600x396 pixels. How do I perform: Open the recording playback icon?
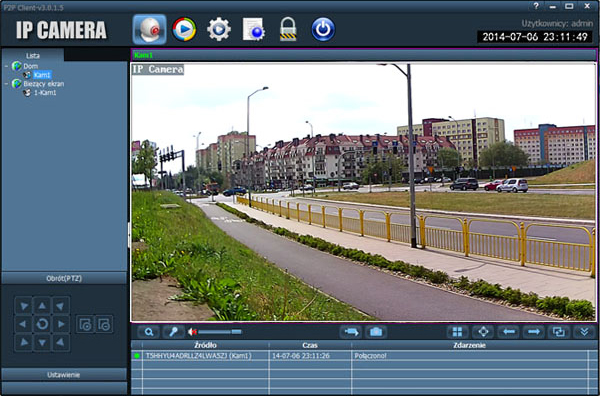tap(184, 29)
